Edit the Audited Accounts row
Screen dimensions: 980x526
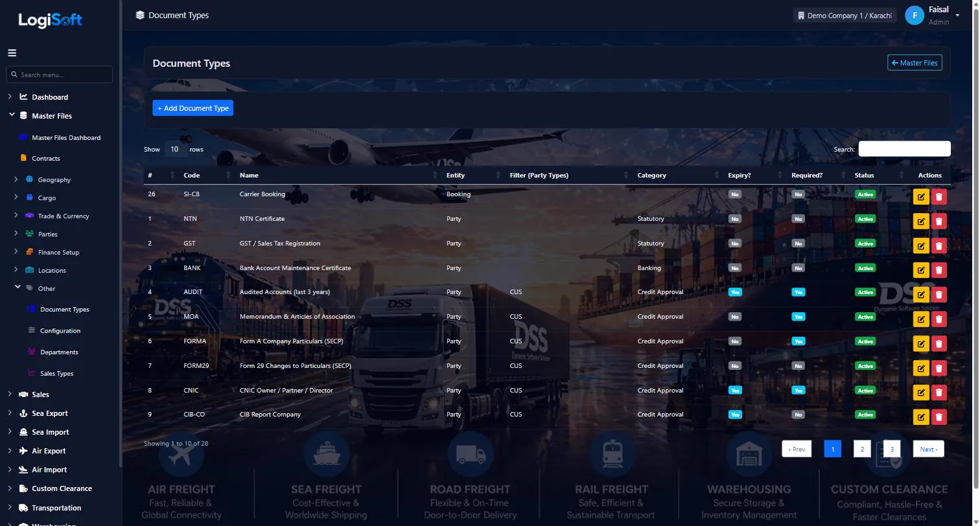920,295
